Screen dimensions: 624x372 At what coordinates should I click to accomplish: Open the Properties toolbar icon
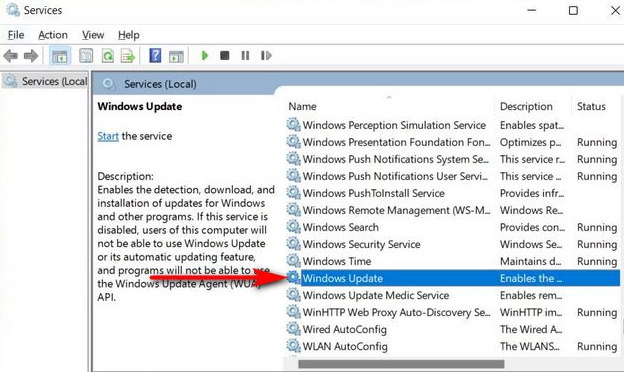point(86,56)
